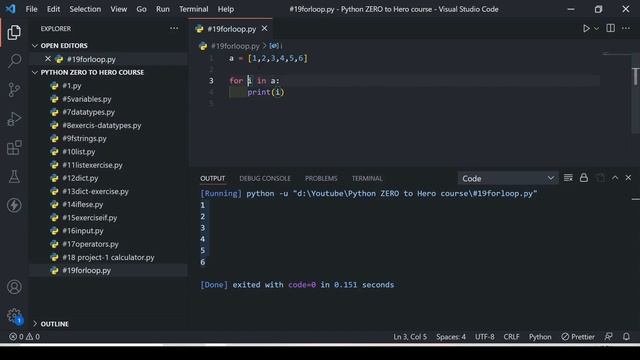Open the View menu
Viewport: 640px width, 360px height.
tap(118, 9)
